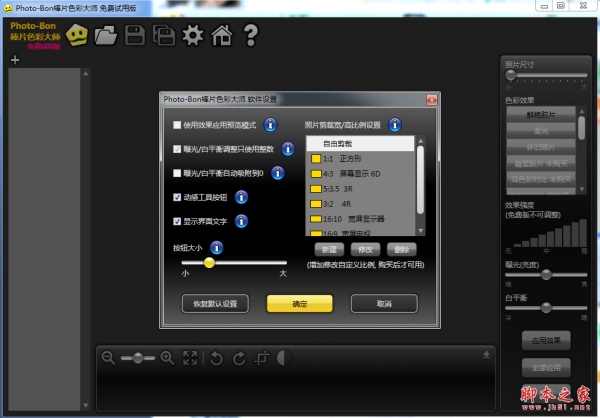The width and height of the screenshot is (600, 418).
Task: Open software settings via the gear icon
Action: coord(192,36)
